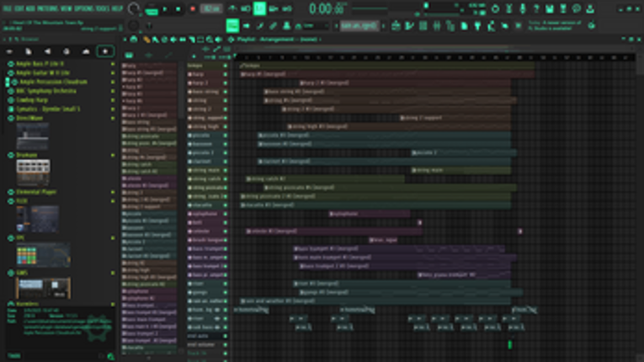Mute the clarinet track

click(225, 162)
